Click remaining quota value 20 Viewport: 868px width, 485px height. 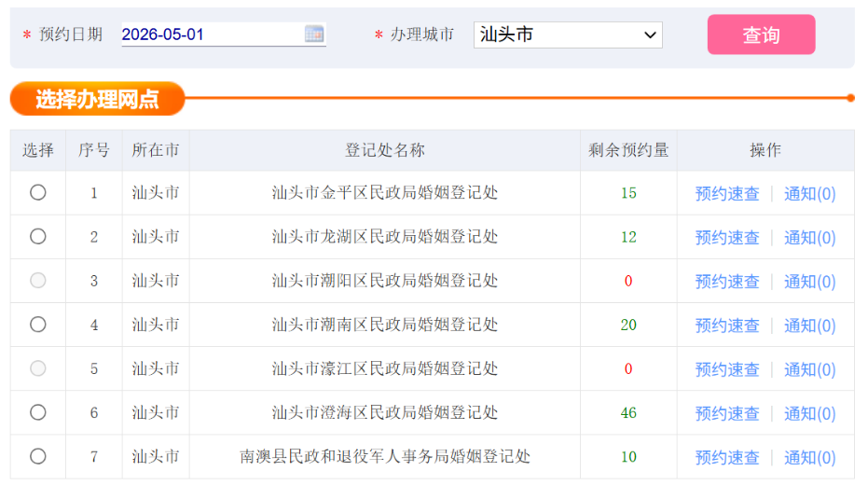(x=628, y=325)
